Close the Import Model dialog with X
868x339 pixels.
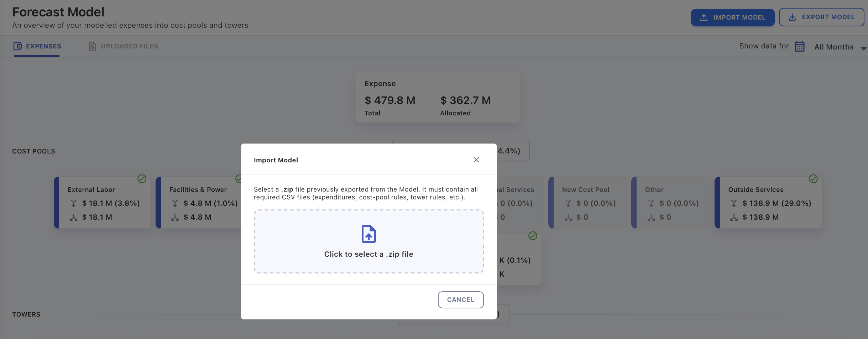476,160
